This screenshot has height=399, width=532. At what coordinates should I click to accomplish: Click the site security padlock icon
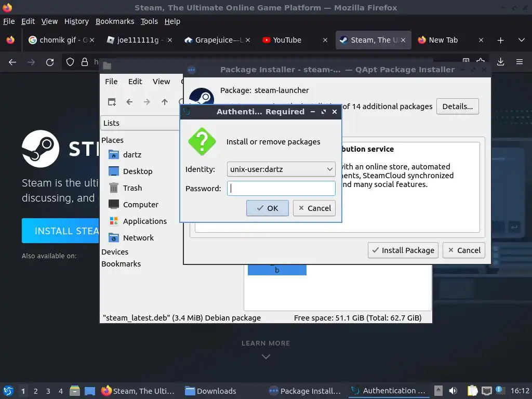point(85,62)
